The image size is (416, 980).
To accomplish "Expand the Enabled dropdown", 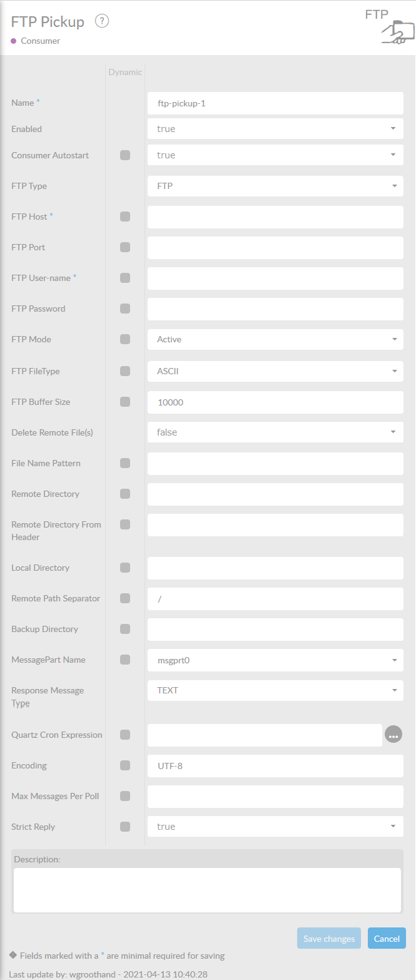I will (x=275, y=129).
